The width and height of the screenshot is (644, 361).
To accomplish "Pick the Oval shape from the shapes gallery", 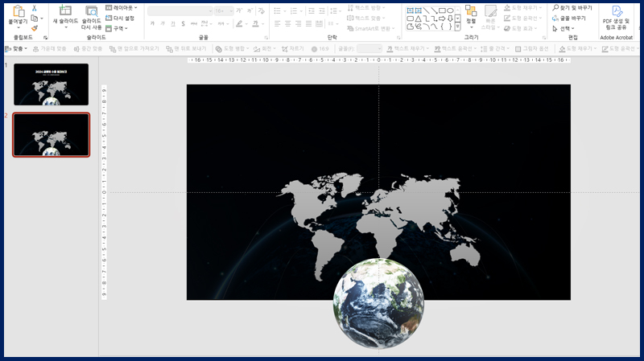I will point(450,10).
